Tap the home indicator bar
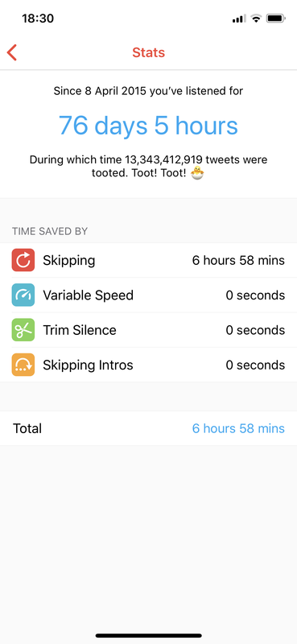The width and height of the screenshot is (297, 644). click(148, 635)
